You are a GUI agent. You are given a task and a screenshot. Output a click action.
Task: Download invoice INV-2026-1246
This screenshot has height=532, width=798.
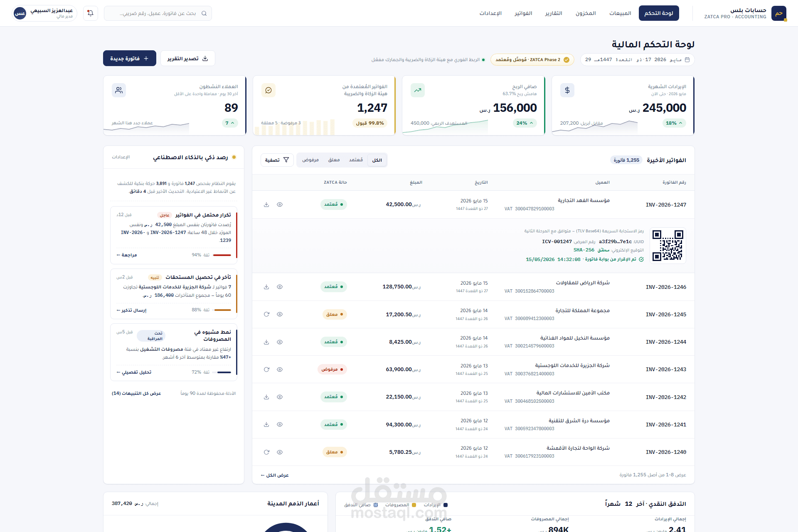[266, 287]
